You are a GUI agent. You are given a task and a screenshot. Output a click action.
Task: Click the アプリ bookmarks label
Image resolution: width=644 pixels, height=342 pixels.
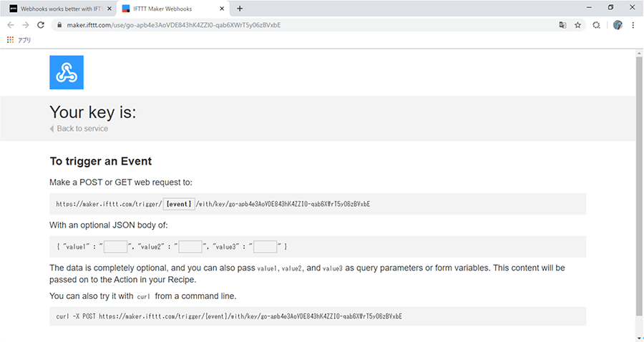click(x=24, y=40)
